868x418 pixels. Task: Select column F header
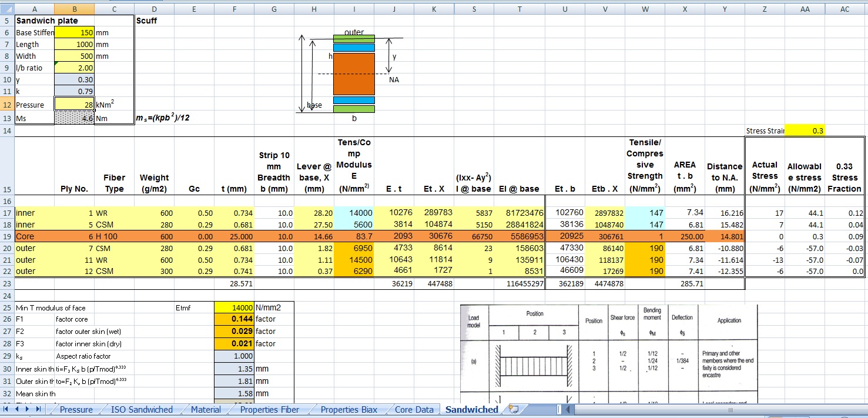(234, 9)
